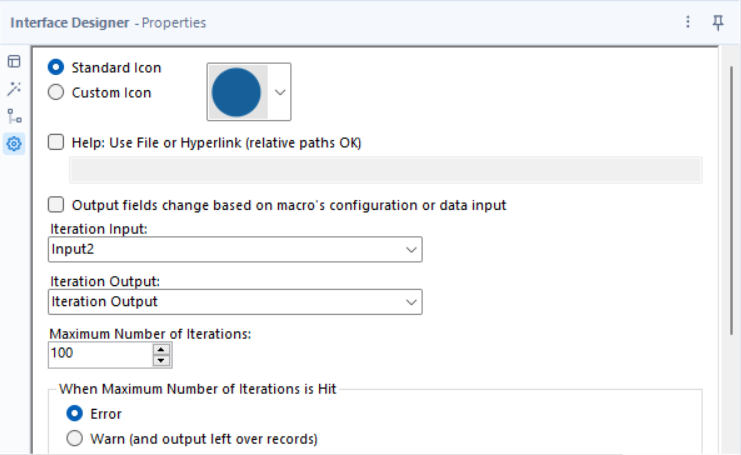Click the Maximum Number of Iterations field
The width and height of the screenshot is (741, 455).
coord(98,354)
